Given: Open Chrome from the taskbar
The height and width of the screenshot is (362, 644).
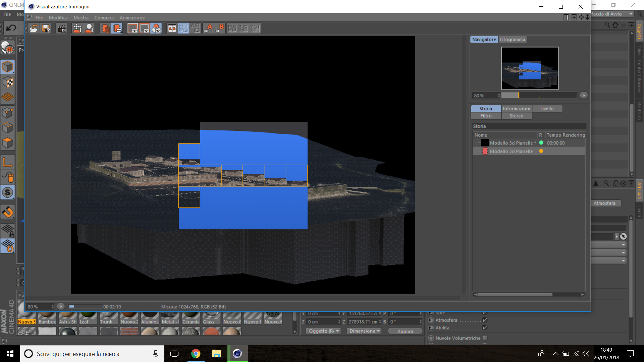Looking at the screenshot, I should click(196, 354).
